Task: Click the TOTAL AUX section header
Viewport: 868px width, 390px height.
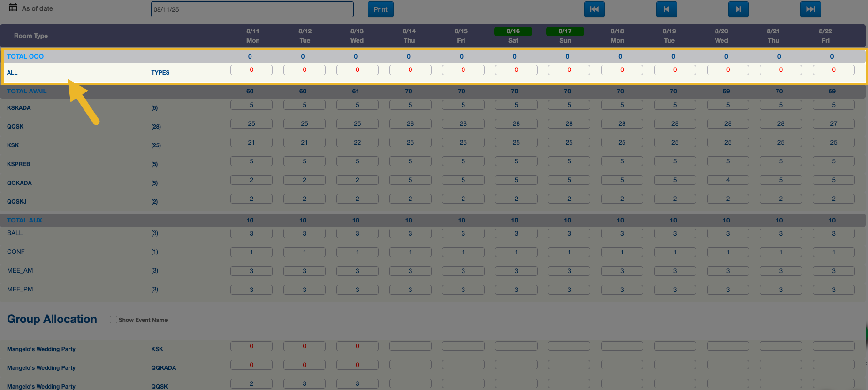Action: (x=24, y=220)
